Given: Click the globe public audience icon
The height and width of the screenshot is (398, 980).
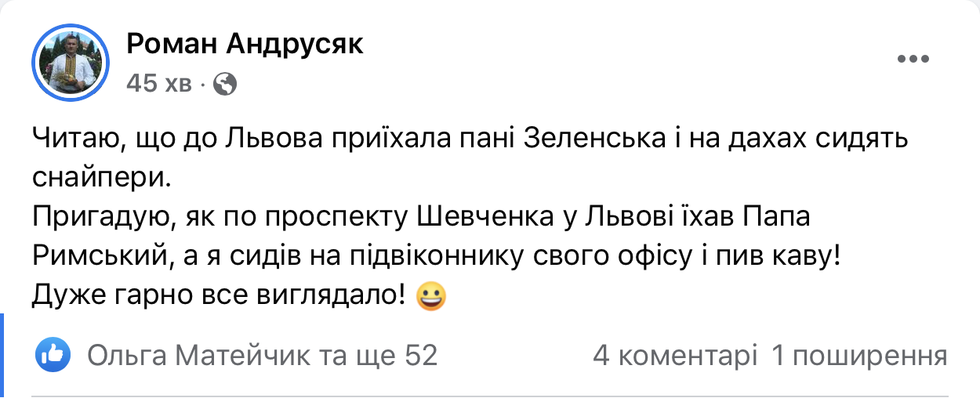Looking at the screenshot, I should click(225, 83).
